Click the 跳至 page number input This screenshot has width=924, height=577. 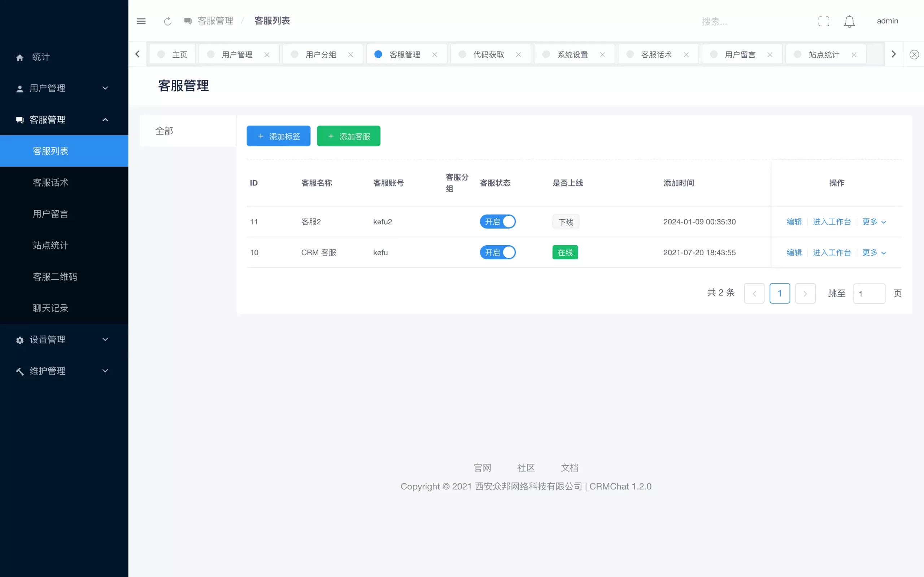[869, 294]
